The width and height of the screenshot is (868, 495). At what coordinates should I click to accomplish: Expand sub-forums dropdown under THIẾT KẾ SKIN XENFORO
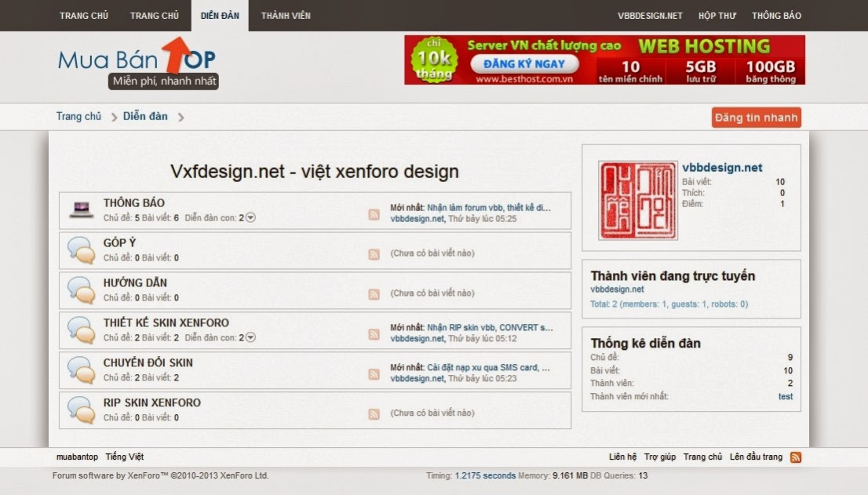point(251,337)
